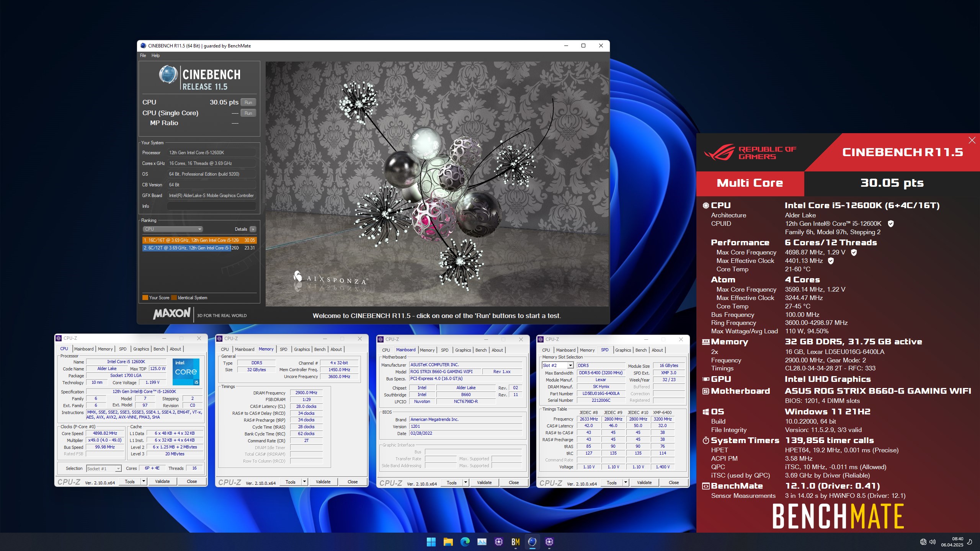The width and height of the screenshot is (980, 551).
Task: Click the DRAM Frequency value 2900.0 MHz
Action: 306,393
